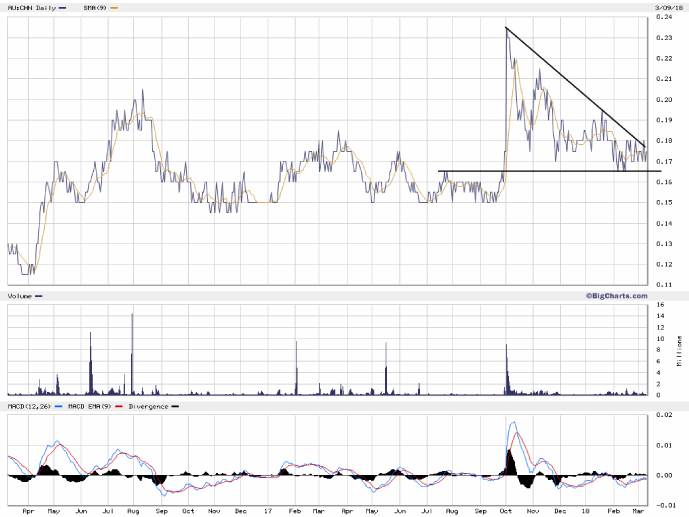689x517 pixels.
Task: Click the Divergence legend label
Action: [x=151, y=408]
